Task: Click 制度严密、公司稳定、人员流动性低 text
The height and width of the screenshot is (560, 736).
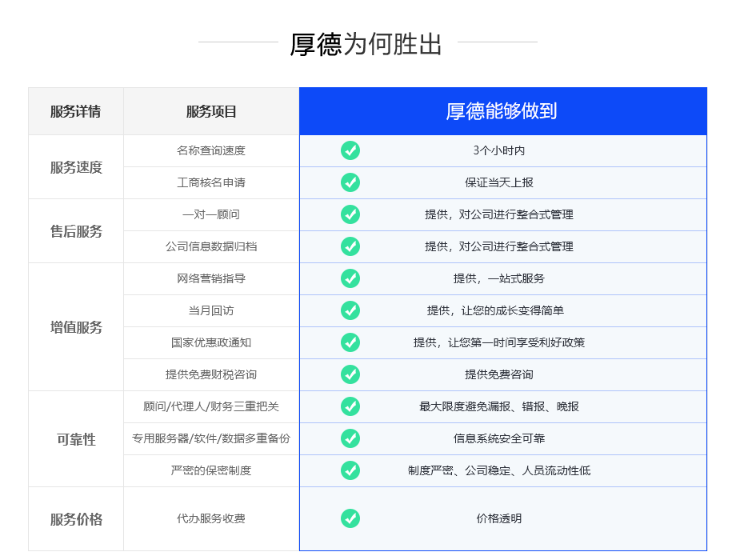Action: tap(499, 470)
